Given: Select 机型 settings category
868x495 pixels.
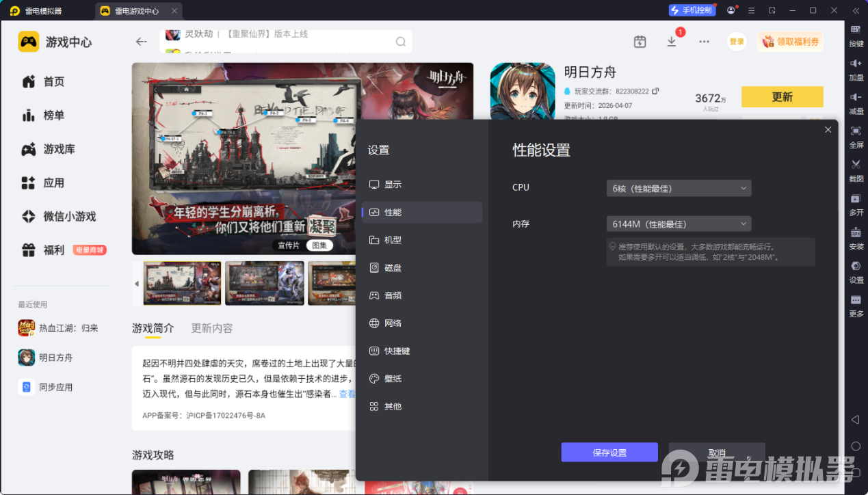Looking at the screenshot, I should [x=422, y=240].
